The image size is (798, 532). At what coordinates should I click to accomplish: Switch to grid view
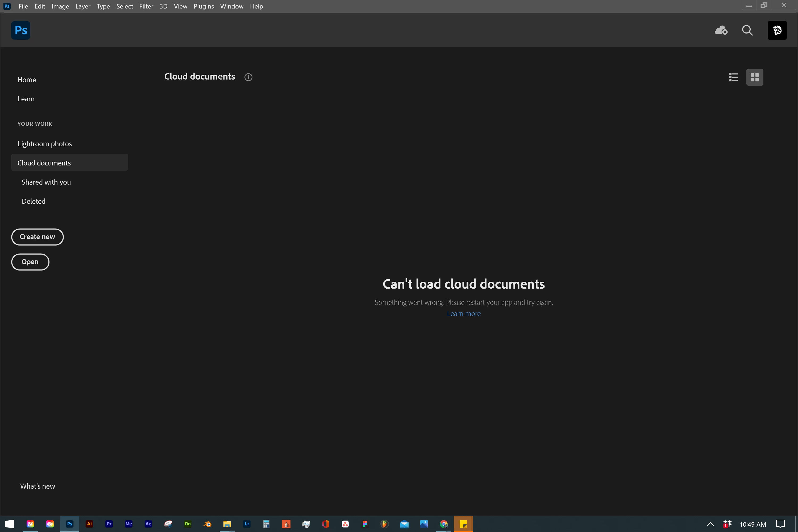(x=755, y=77)
